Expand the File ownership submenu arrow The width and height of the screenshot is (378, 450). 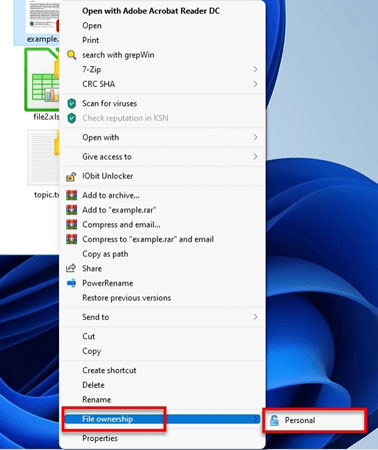(x=256, y=419)
